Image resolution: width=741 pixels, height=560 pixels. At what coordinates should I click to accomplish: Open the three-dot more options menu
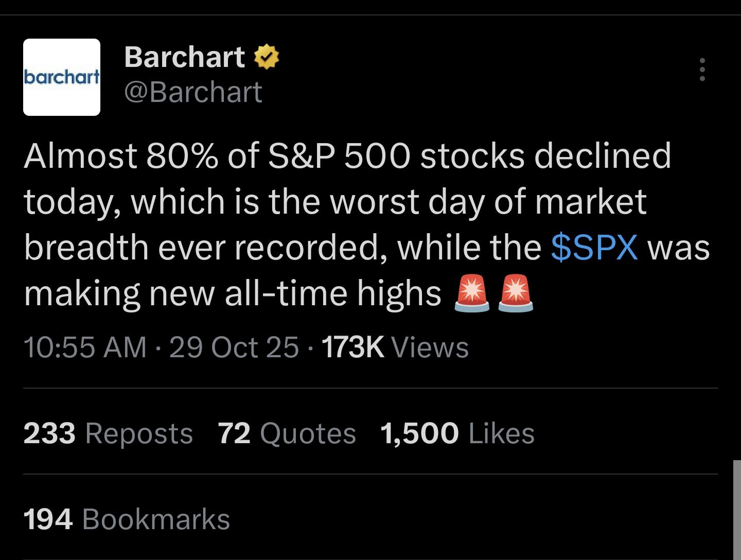(702, 69)
